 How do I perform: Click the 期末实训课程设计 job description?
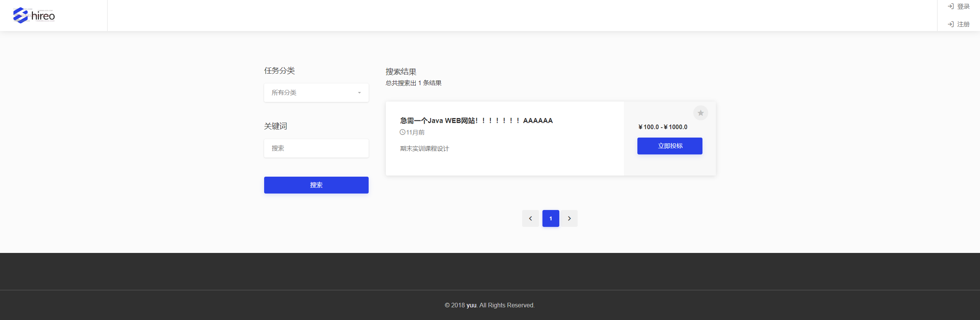tap(424, 149)
